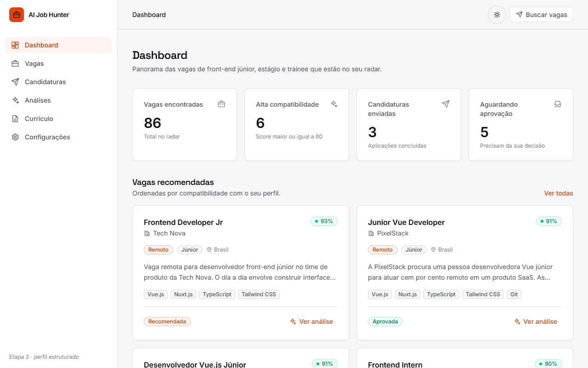Screen dimensions: 588x368
Task: Click the Aguardando aprovação value 5
Action: coord(485,132)
